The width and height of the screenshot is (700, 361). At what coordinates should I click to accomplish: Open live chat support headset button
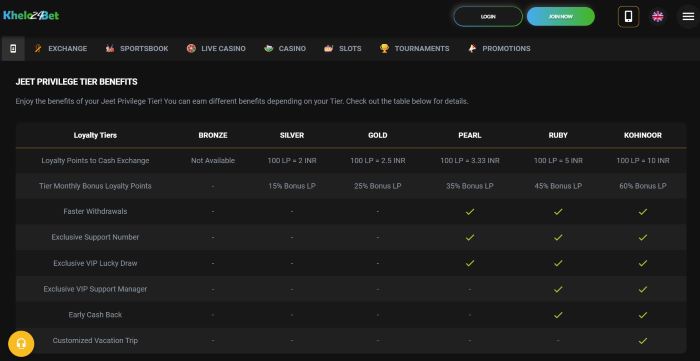[x=21, y=344]
